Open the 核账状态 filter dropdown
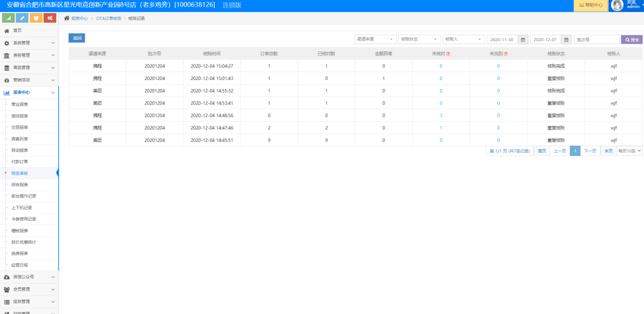The width and height of the screenshot is (644, 314). (x=419, y=39)
